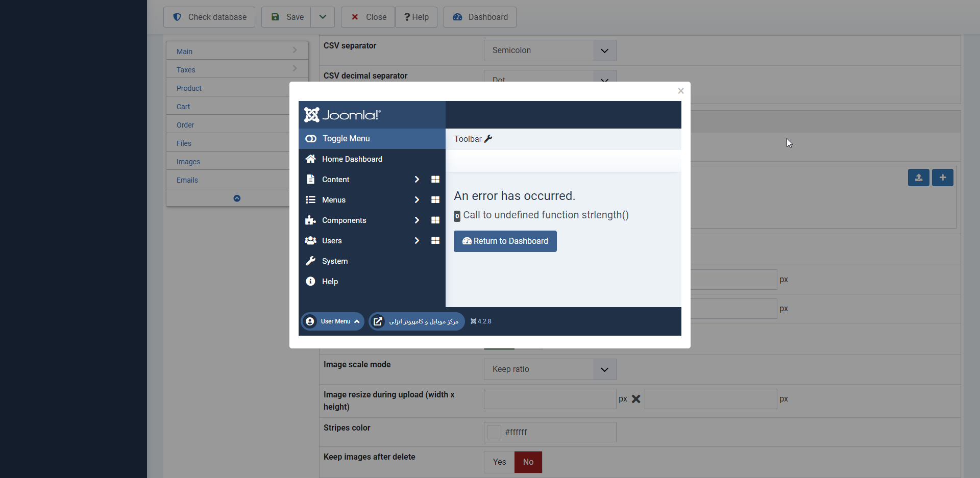The width and height of the screenshot is (980, 478).
Task: Open the CSV separator Semicolon dropdown
Action: (550, 51)
